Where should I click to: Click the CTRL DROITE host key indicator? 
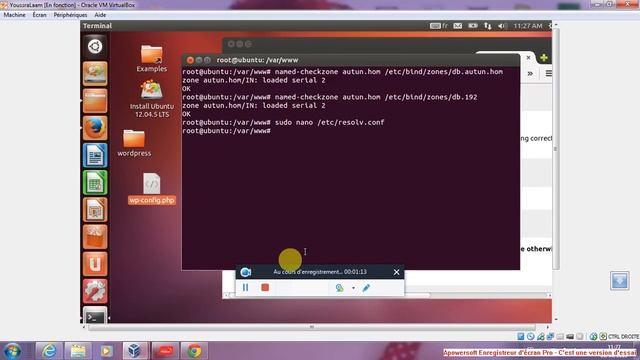click(623, 336)
